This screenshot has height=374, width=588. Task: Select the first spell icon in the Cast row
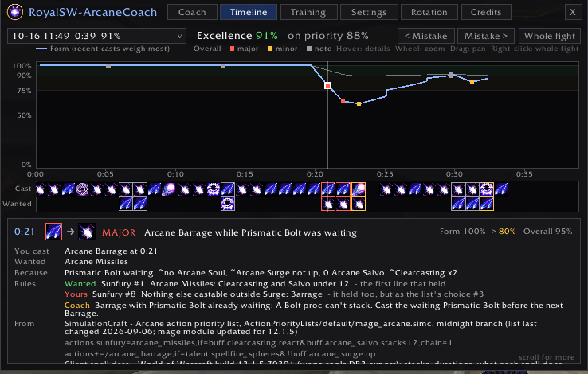(x=40, y=189)
